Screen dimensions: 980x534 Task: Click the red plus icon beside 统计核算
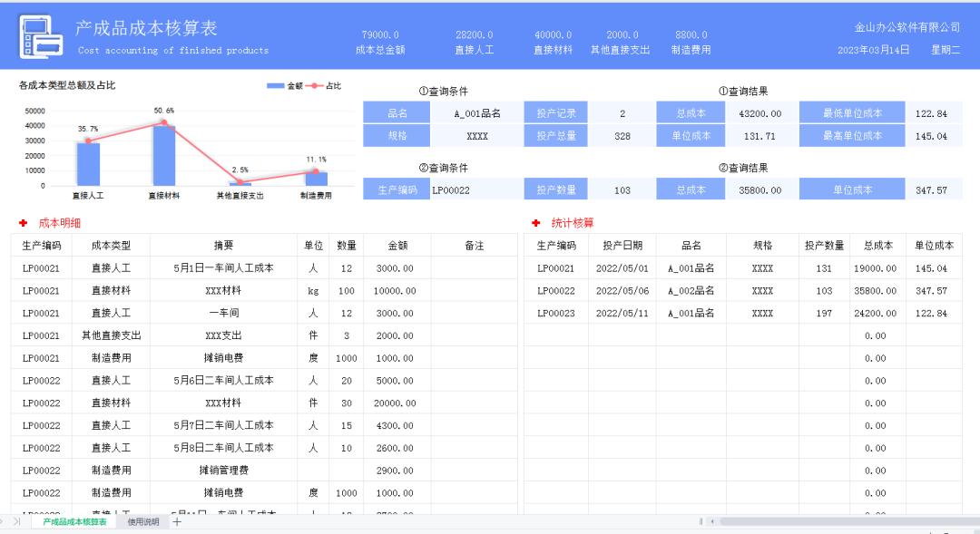pyautogui.click(x=535, y=220)
